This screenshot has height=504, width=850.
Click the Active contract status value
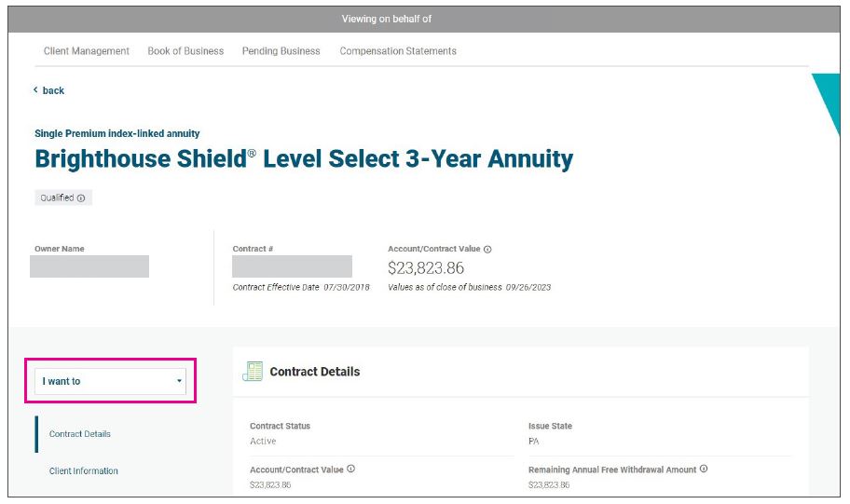(x=263, y=442)
